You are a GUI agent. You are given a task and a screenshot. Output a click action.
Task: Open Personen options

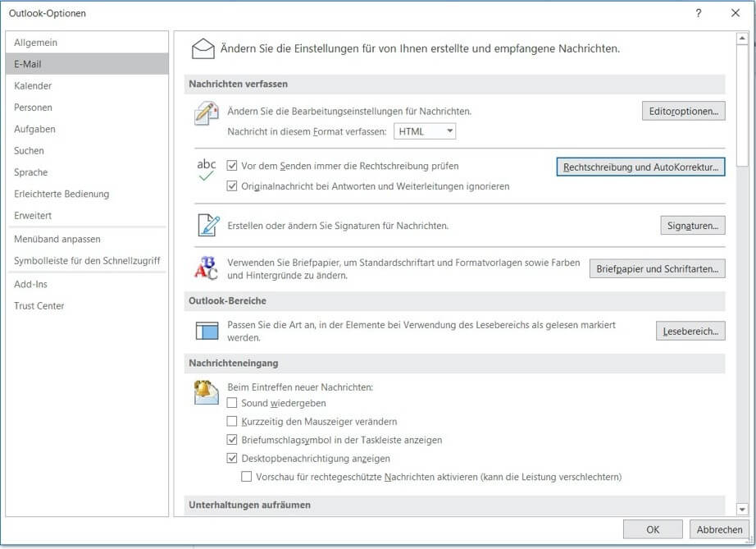pyautogui.click(x=87, y=108)
